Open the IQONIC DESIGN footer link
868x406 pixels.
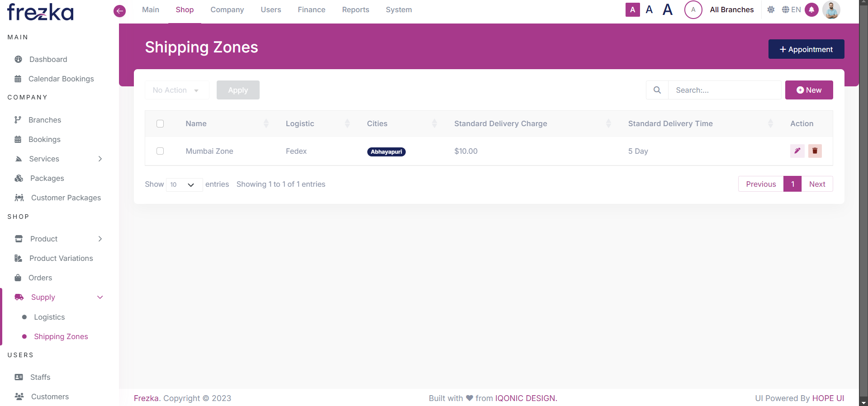click(525, 398)
